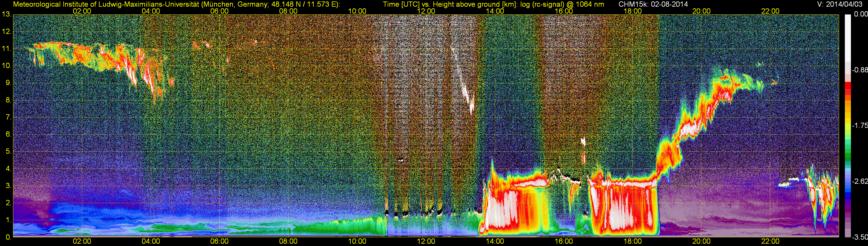Click the height label '13.' on y-axis
Viewport: 868px width, 246px height.
pos(6,14)
